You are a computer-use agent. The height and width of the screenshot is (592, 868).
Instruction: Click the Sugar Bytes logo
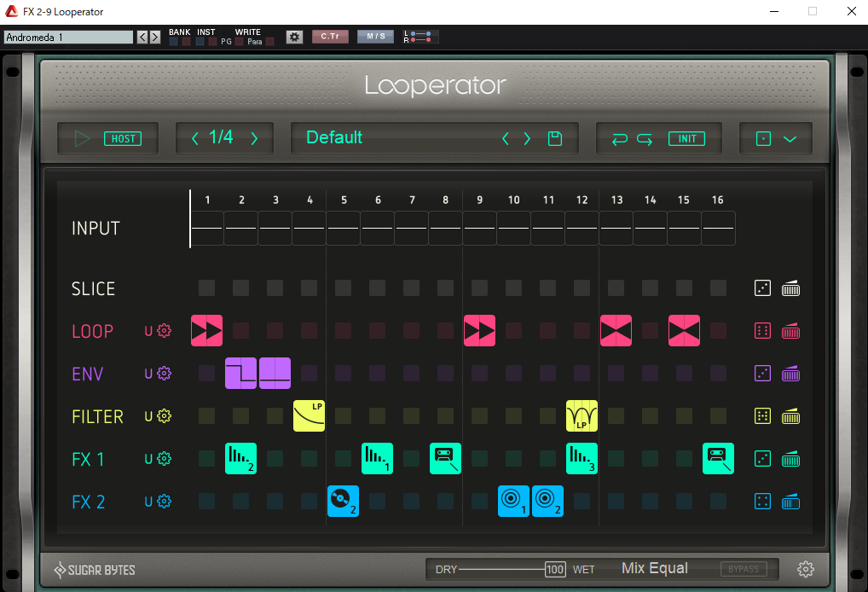(x=95, y=570)
